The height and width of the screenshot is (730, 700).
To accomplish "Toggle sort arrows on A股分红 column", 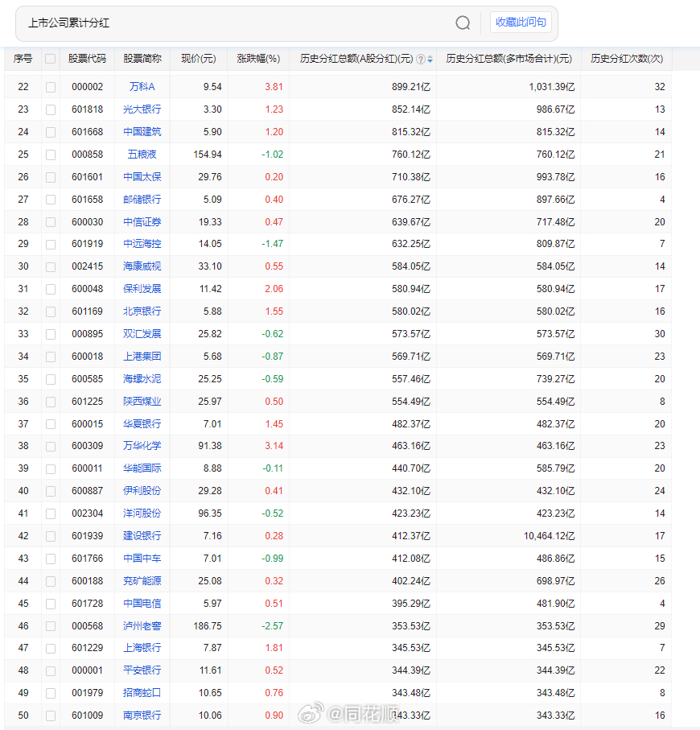I will [430, 59].
